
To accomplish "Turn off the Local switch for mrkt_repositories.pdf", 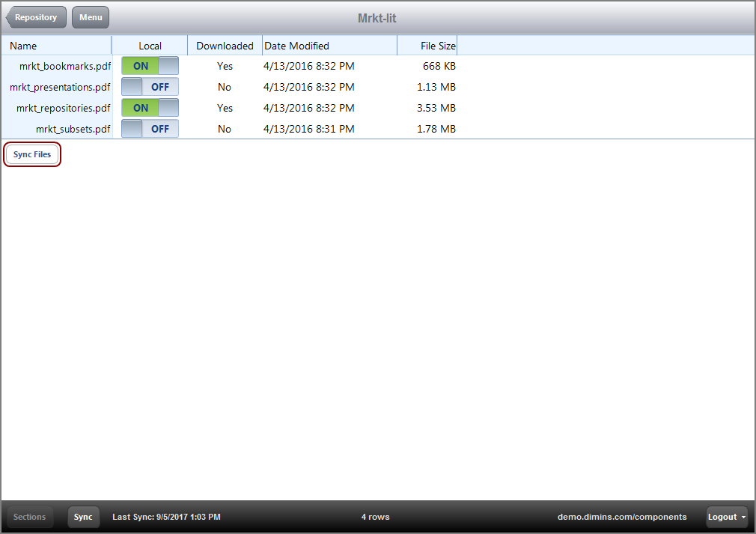I will click(x=150, y=108).
